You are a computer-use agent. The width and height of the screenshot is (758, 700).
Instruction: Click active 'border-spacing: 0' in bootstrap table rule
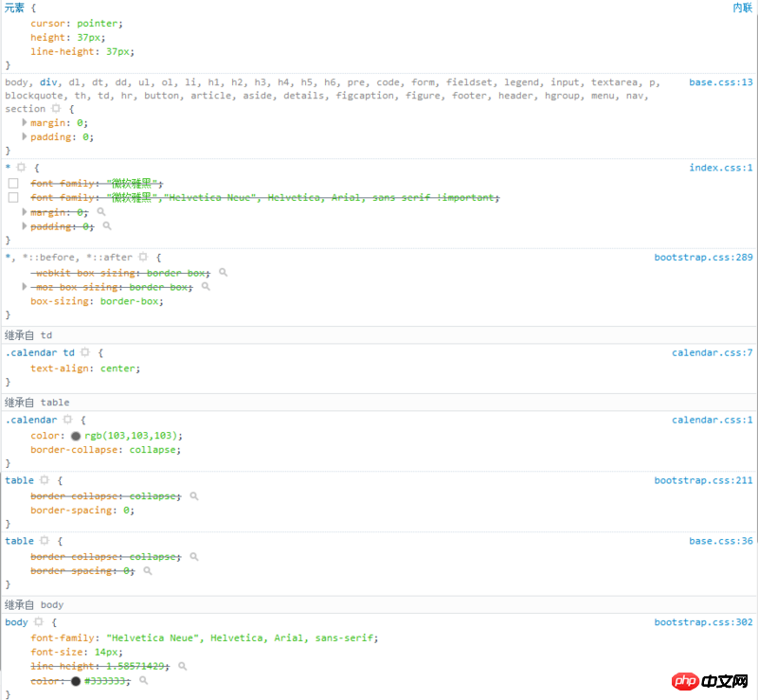click(82, 510)
